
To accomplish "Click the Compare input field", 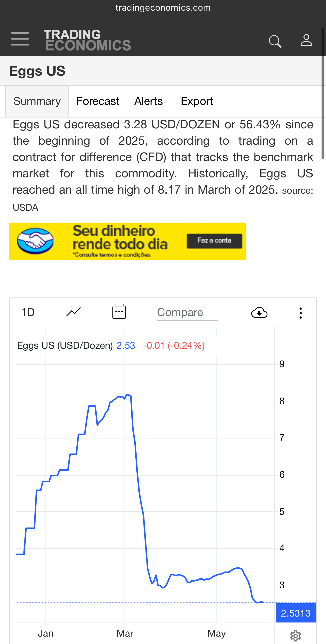I will pyautogui.click(x=187, y=313).
